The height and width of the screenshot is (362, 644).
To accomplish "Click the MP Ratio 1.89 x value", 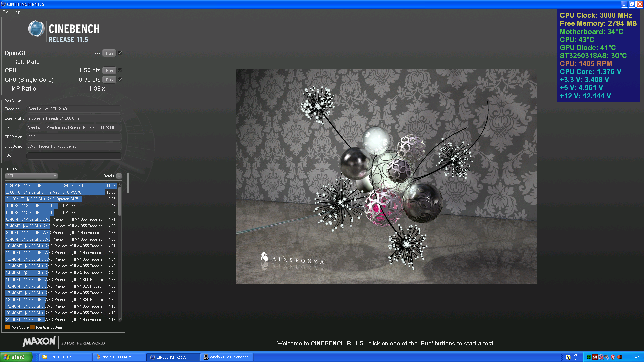I will tap(97, 89).
